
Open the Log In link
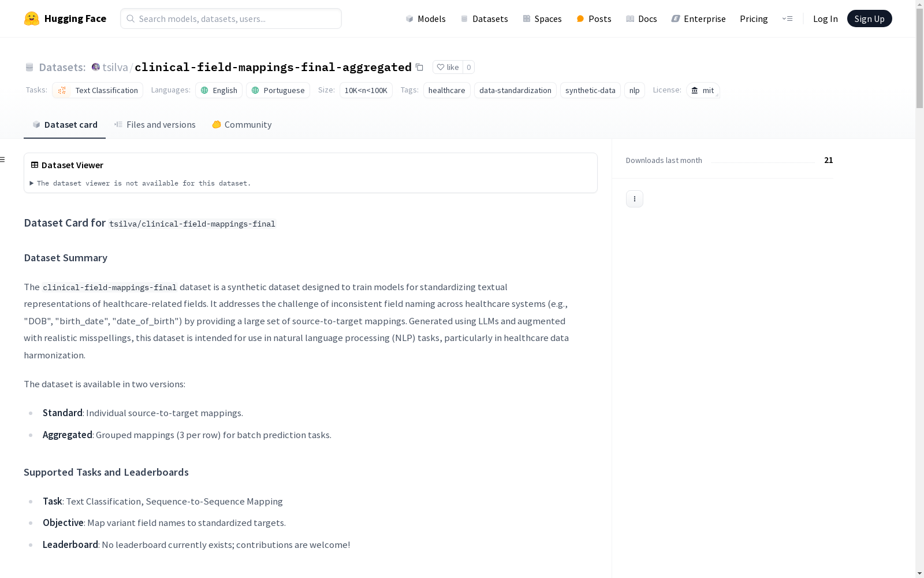click(825, 18)
